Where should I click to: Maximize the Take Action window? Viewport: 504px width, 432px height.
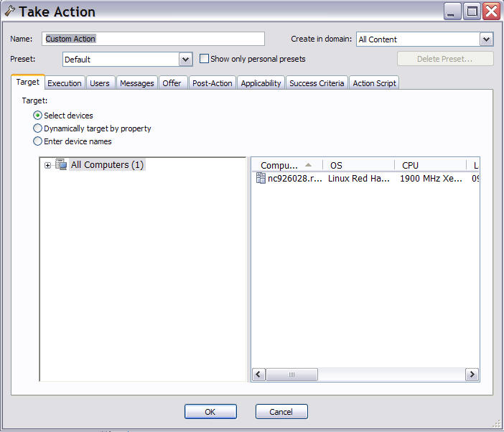click(x=472, y=11)
